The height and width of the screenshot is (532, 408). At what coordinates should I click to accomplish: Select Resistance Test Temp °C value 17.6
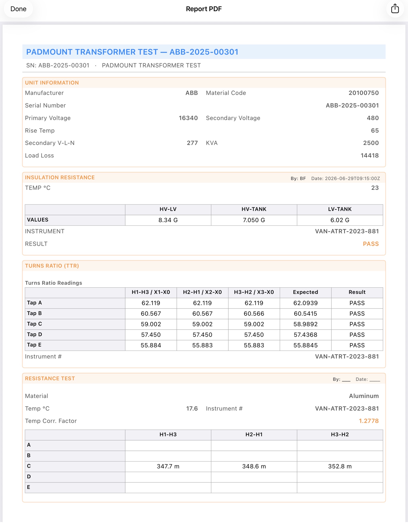192,409
